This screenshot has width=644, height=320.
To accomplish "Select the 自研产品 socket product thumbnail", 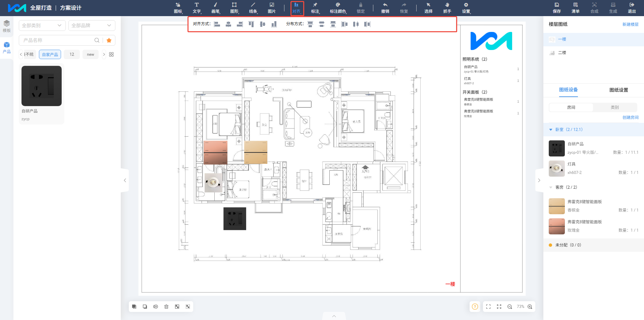I will click(x=42, y=86).
